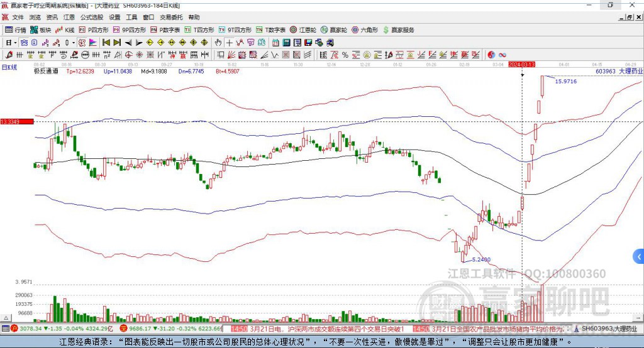
Task: Click the Up=11.0438 indicator value
Action: [118, 71]
